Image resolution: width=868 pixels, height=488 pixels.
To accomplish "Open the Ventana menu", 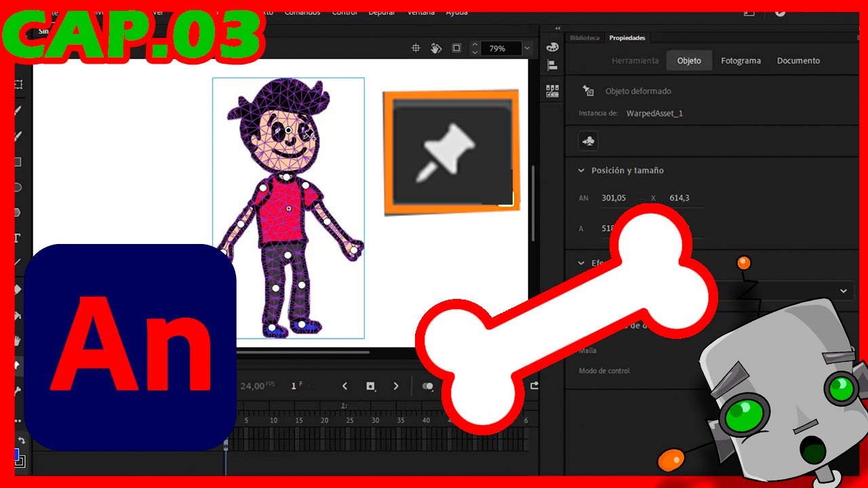I will 421,12.
